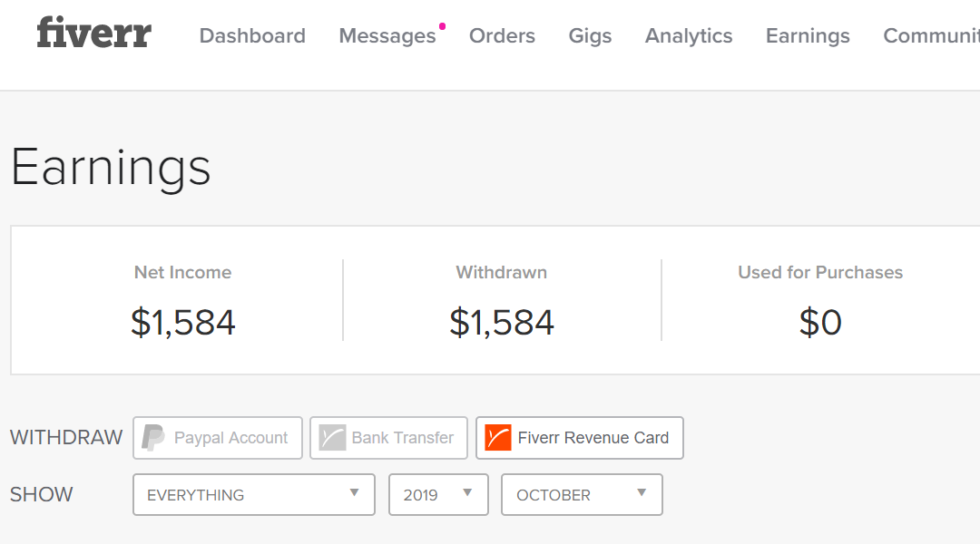Click the pink Messages notification dot

pyautogui.click(x=442, y=26)
